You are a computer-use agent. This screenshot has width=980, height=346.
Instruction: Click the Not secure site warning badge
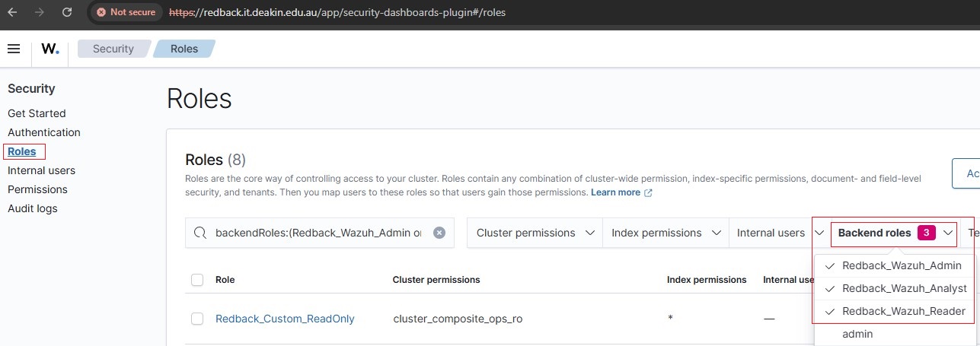point(126,12)
